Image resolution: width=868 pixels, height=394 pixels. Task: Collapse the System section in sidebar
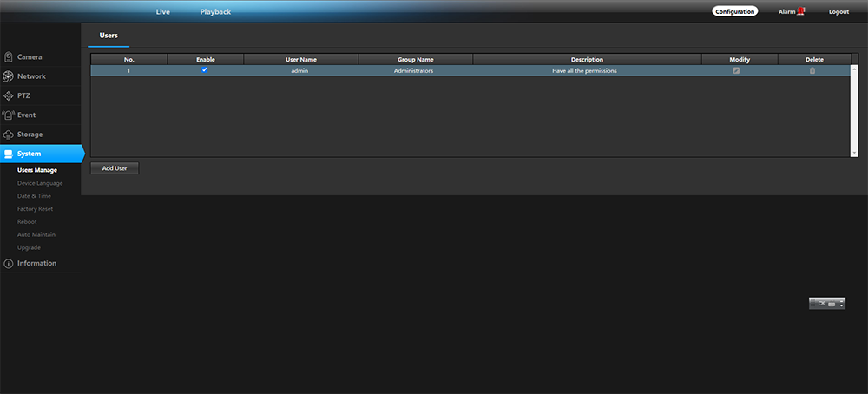click(42, 154)
